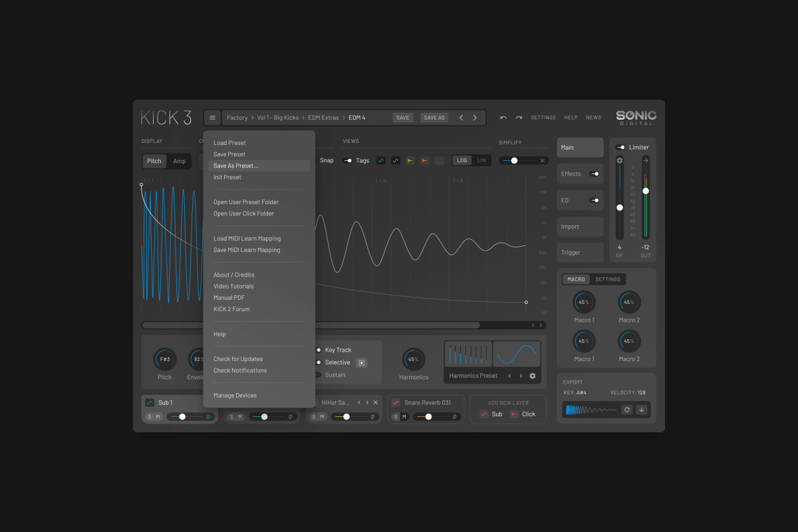Toggle the EQ switch
The width and height of the screenshot is (798, 532).
click(x=594, y=200)
